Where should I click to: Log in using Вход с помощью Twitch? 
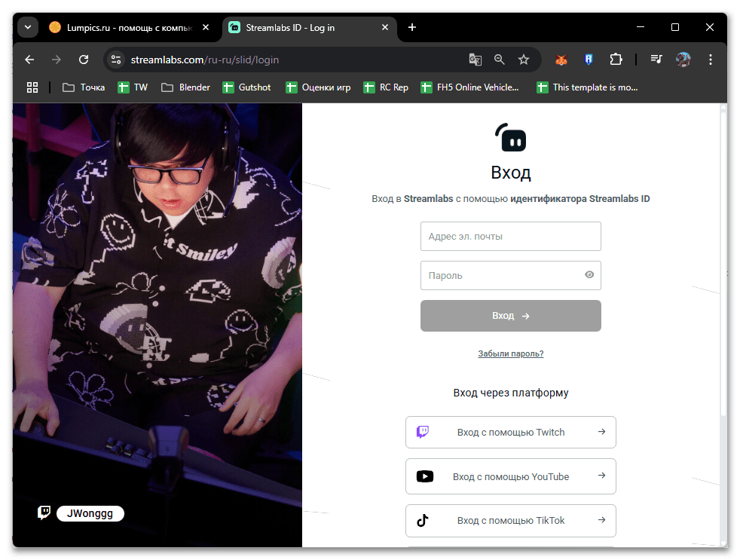point(511,432)
